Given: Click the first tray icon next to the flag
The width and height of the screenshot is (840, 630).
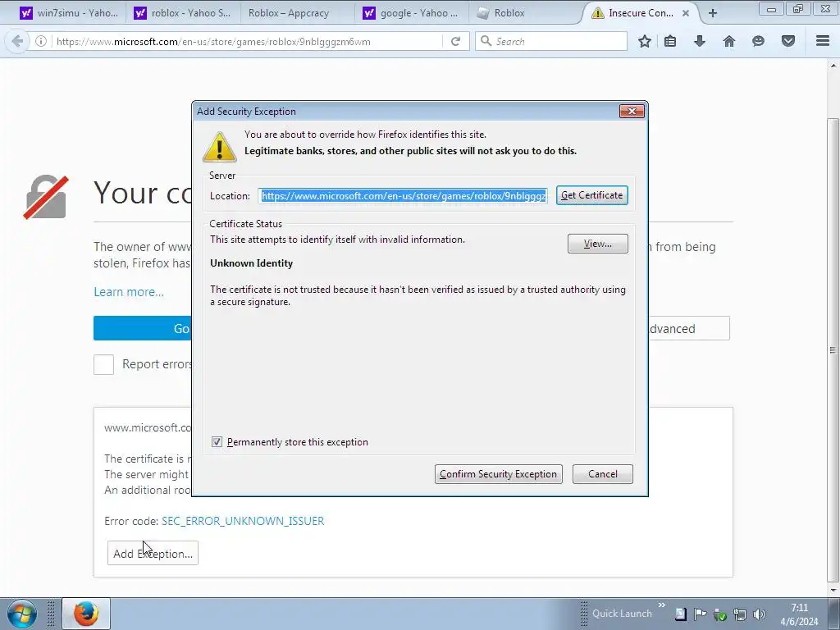Looking at the screenshot, I should tap(680, 614).
